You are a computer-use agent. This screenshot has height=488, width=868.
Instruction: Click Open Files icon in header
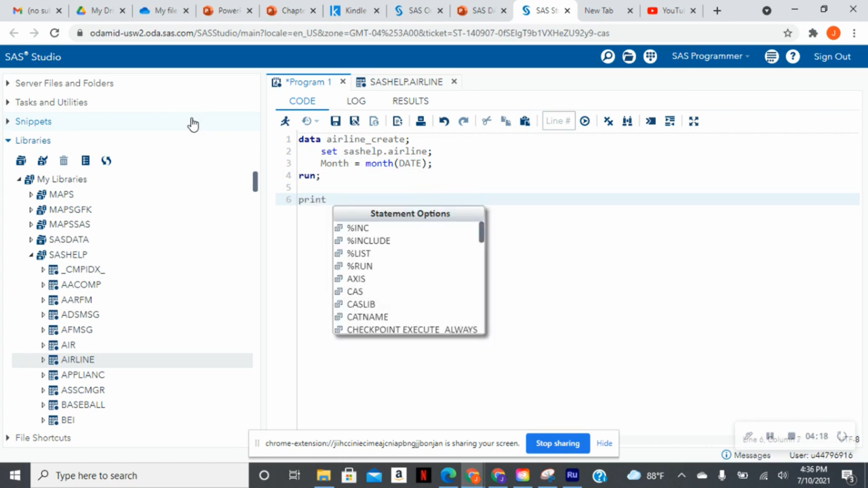tap(629, 57)
